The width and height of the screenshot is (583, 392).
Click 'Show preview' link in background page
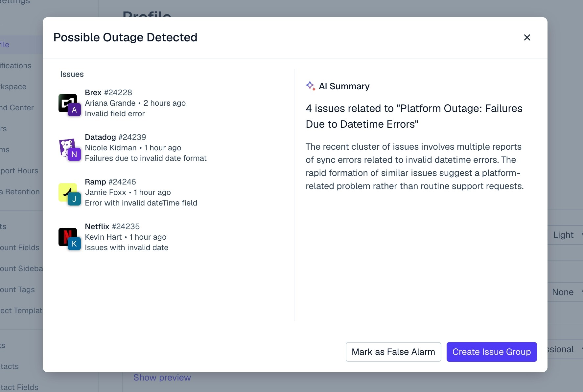coord(162,378)
